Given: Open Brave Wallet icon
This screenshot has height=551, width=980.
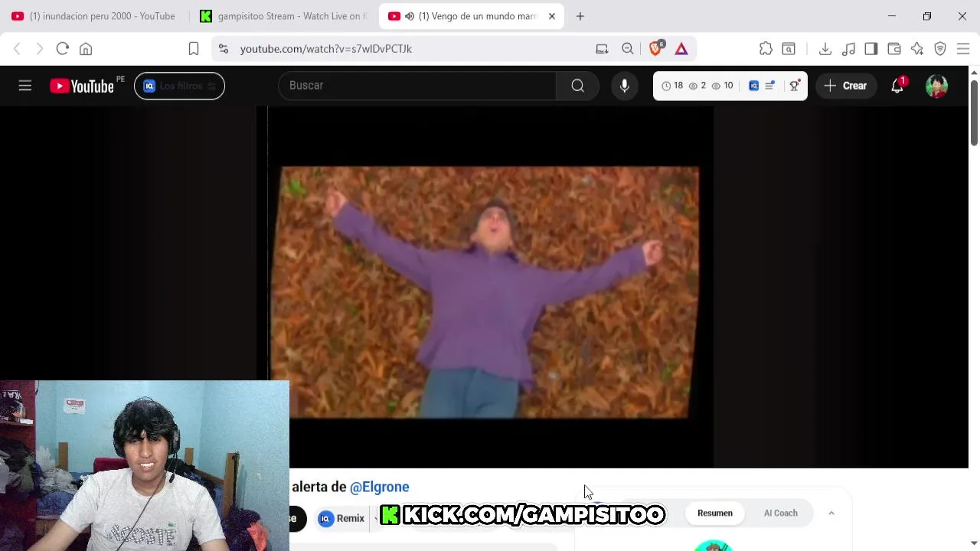Looking at the screenshot, I should pos(894,49).
